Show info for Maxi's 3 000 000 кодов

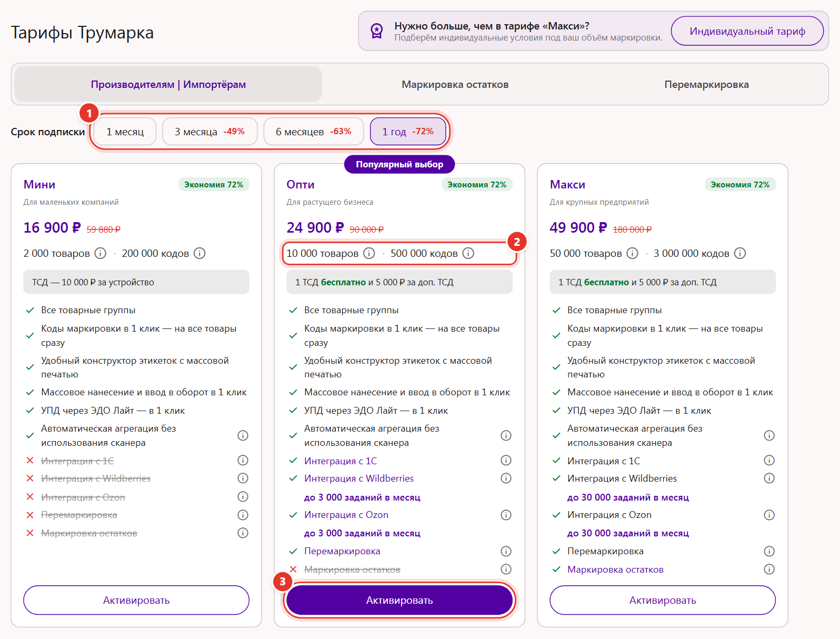pos(739,253)
